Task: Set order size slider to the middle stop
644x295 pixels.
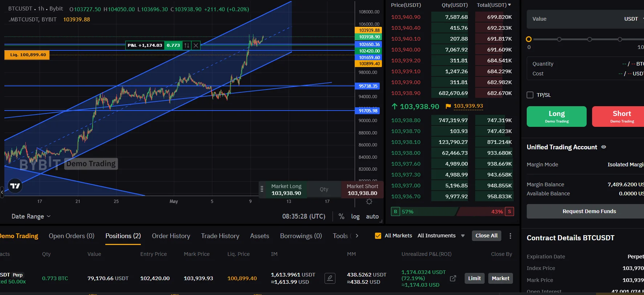Action: click(x=590, y=39)
